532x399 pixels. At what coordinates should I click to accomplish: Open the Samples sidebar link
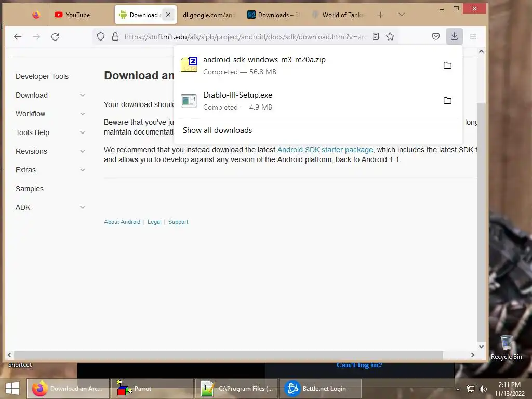coord(30,189)
